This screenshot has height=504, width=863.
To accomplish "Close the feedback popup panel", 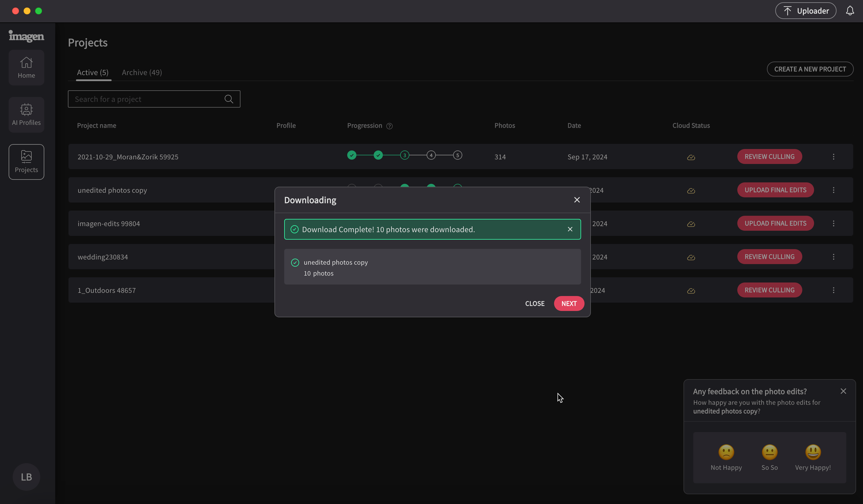I will (x=843, y=391).
